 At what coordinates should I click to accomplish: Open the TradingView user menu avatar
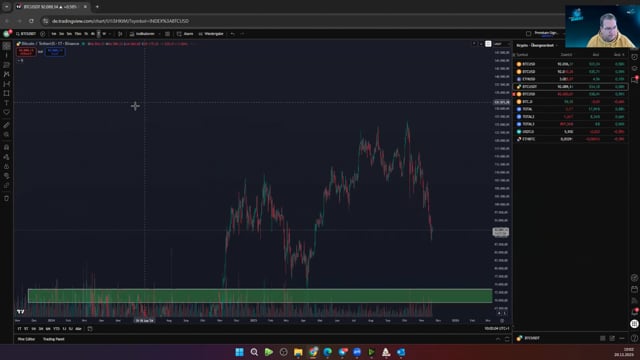(7, 34)
